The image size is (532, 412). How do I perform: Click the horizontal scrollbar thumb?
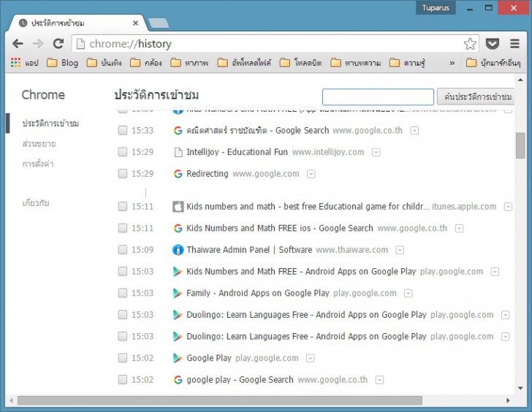point(220,400)
